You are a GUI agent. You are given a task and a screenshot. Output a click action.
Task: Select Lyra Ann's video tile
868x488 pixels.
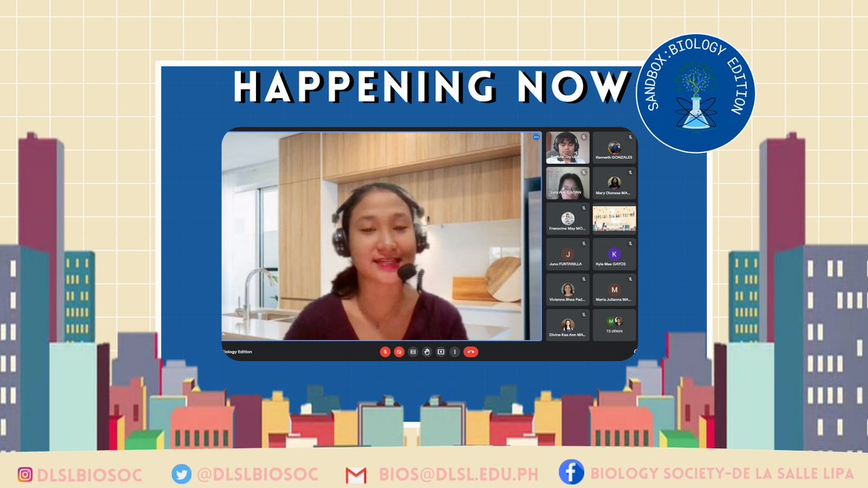568,183
